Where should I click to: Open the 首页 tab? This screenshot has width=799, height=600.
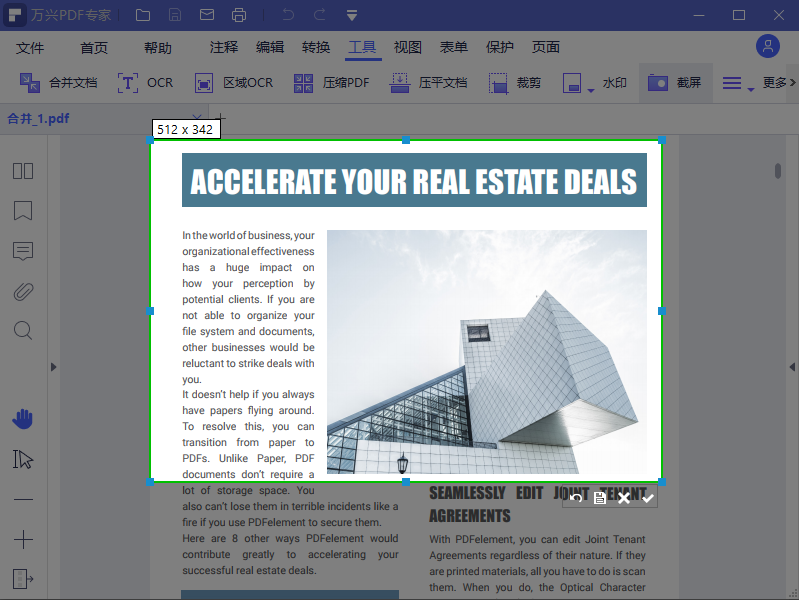pyautogui.click(x=94, y=48)
